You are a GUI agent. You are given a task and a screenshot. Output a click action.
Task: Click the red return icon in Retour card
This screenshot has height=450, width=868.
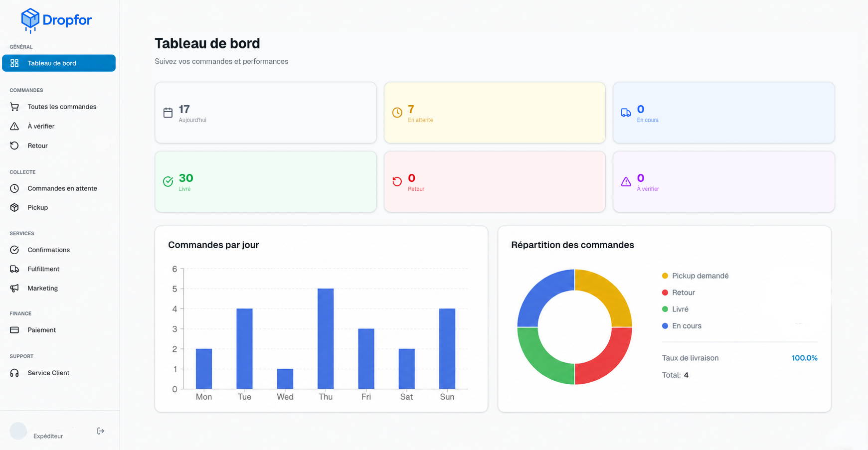click(397, 181)
